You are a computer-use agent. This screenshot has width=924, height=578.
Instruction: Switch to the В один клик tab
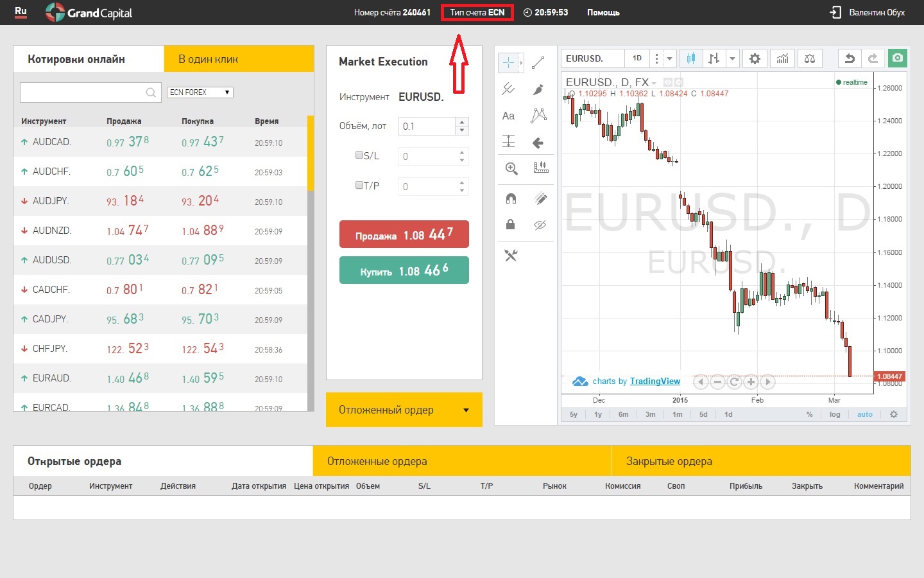click(239, 59)
